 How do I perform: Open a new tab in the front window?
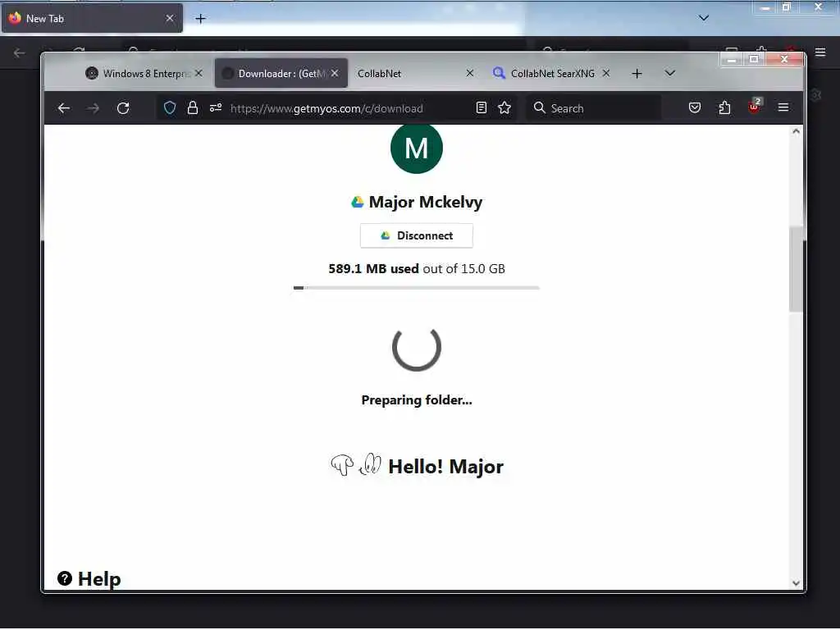(x=637, y=73)
